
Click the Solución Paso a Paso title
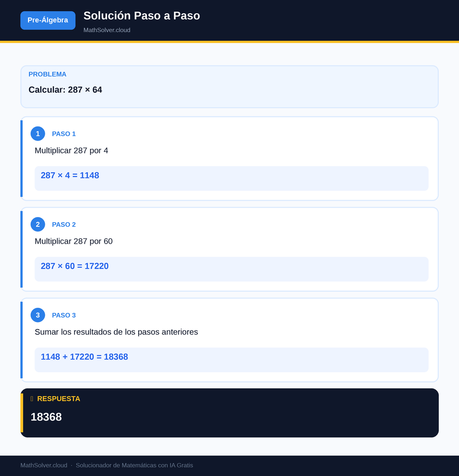pos(142,16)
